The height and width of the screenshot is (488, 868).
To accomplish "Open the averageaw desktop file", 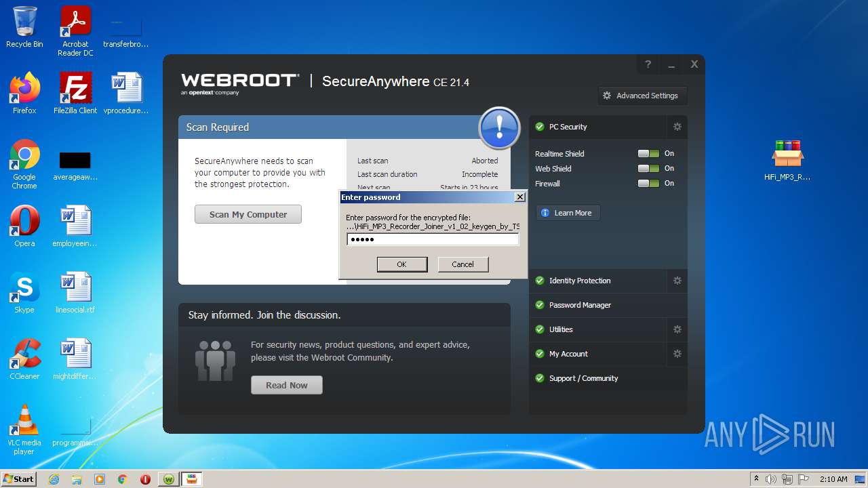I will coord(75,165).
